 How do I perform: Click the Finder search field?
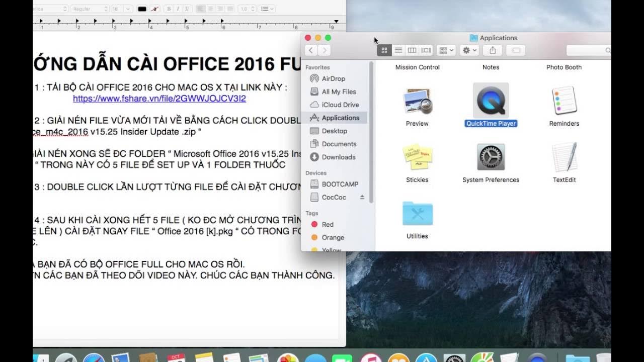click(x=589, y=50)
